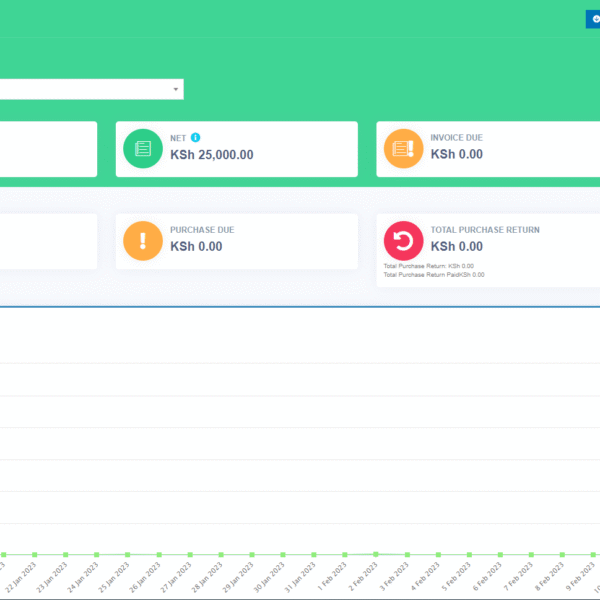
Task: Click the blue info icon beside Net
Action: [x=196, y=137]
